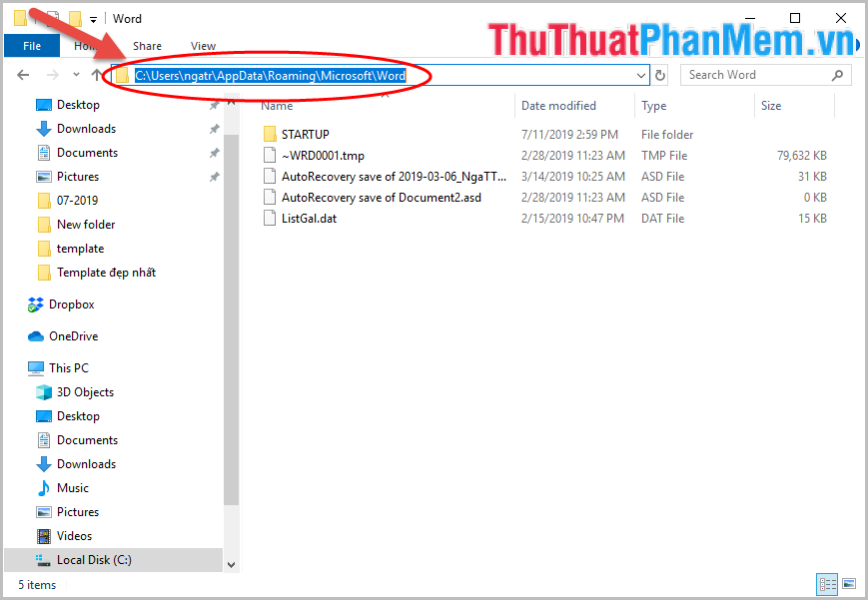Viewport: 868px width, 600px height.
Task: Click the search magnifier in the Search Word box
Action: point(838,75)
